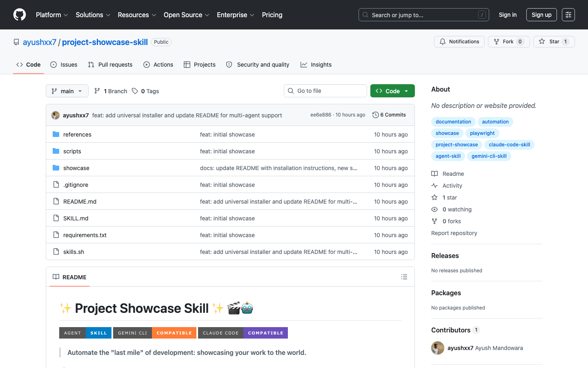
Task: Click the README outline list icon
Action: [x=404, y=277]
